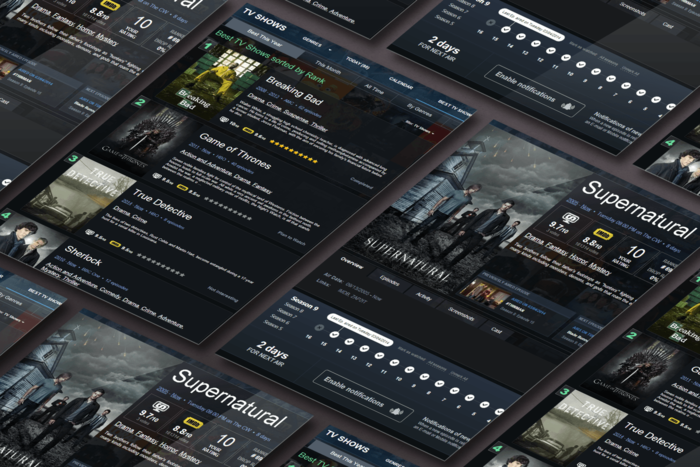Image resolution: width=700 pixels, height=467 pixels.
Task: Select the This Month tab in the central list
Action: click(x=328, y=67)
